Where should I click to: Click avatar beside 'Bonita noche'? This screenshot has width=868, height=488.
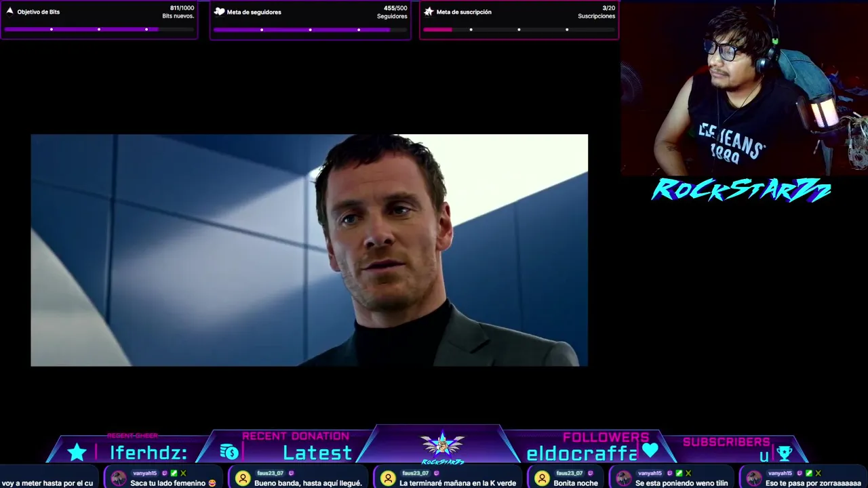[x=542, y=479]
